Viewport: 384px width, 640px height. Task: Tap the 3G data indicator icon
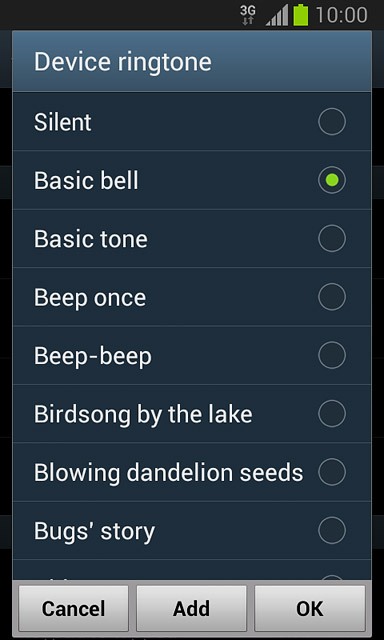tap(248, 16)
